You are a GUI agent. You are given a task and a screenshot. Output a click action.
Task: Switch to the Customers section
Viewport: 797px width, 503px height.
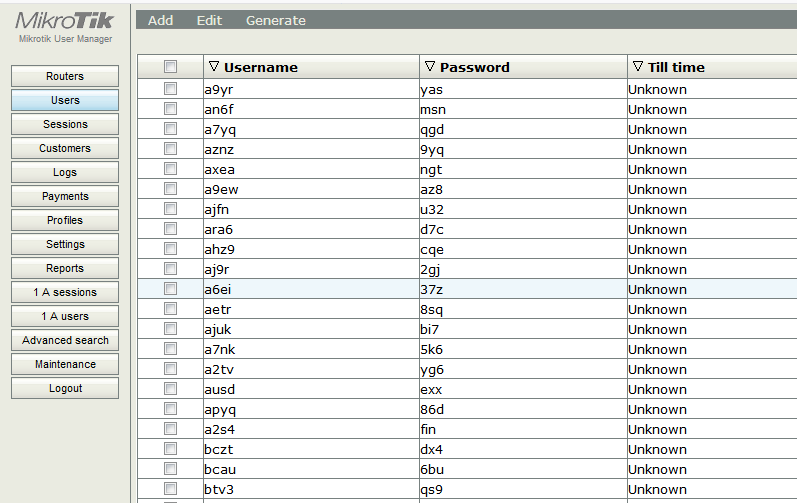[x=65, y=148]
